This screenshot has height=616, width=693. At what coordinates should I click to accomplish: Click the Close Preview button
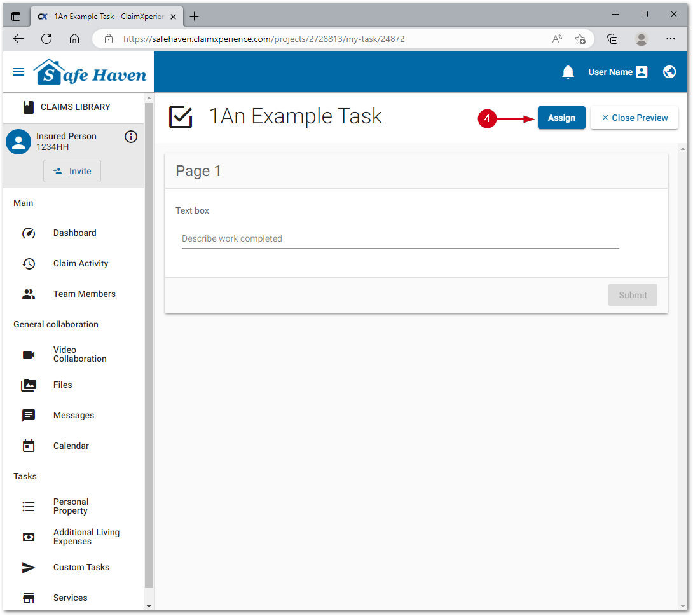pos(634,118)
